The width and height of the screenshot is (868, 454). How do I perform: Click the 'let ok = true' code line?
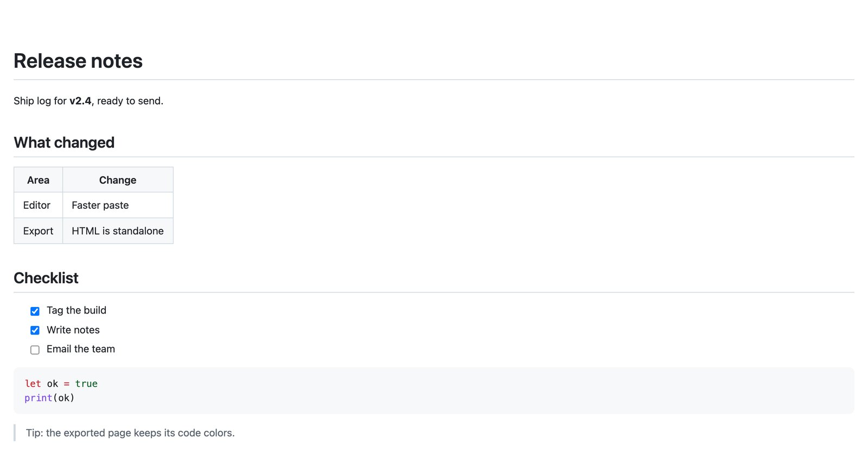[x=61, y=383]
